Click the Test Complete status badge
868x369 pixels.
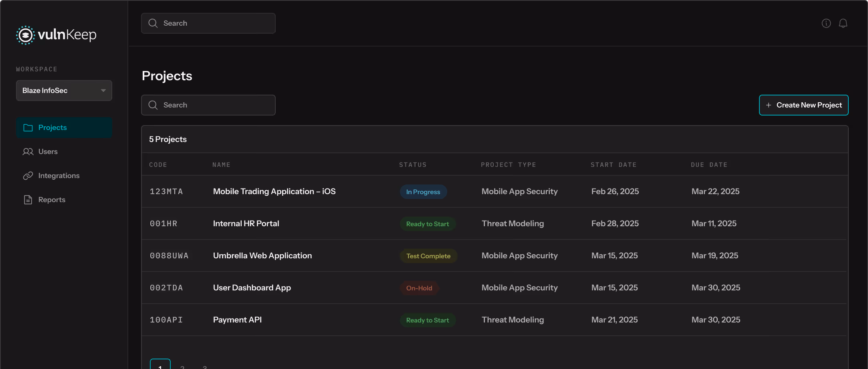[428, 256]
